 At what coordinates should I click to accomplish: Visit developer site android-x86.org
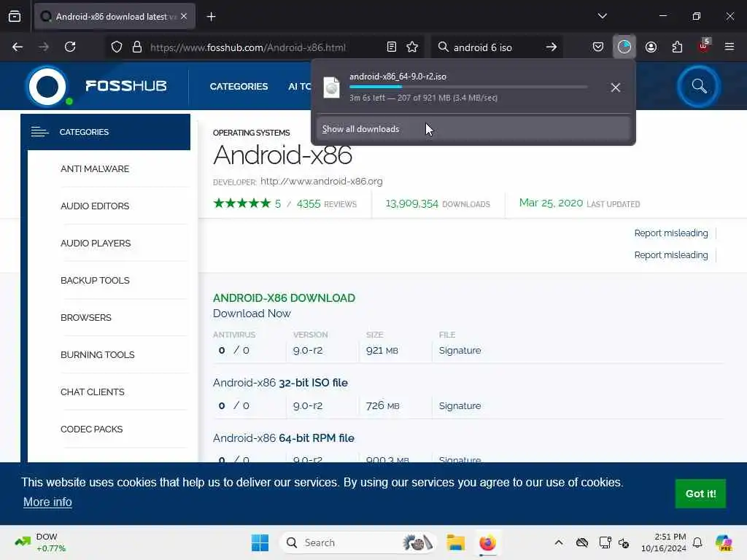pos(322,182)
